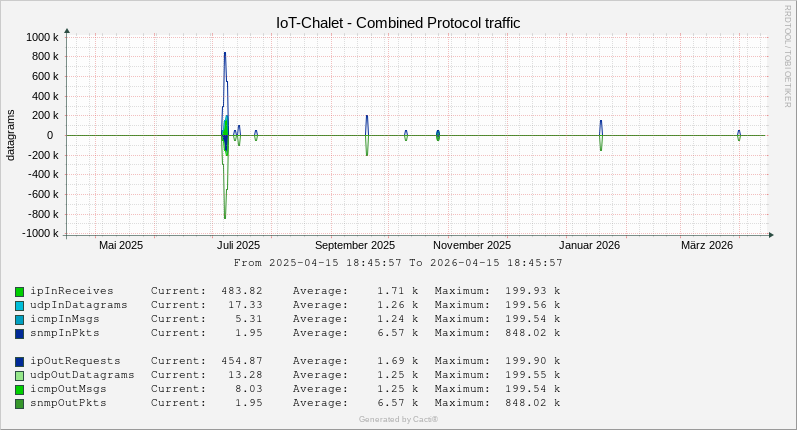Click the date range text below the graph
797x430 pixels.
[x=398, y=263]
